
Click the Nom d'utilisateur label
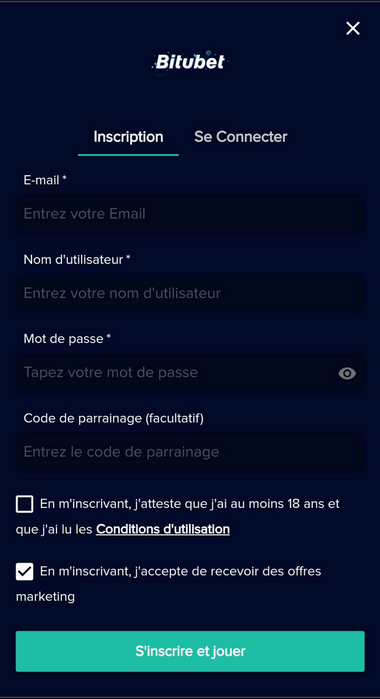click(x=77, y=259)
